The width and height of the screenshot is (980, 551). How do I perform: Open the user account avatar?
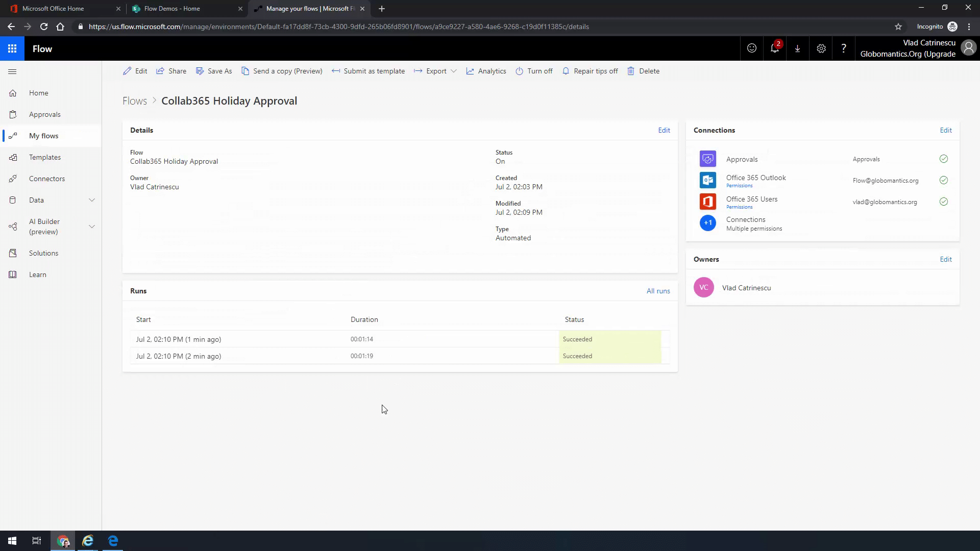point(968,48)
